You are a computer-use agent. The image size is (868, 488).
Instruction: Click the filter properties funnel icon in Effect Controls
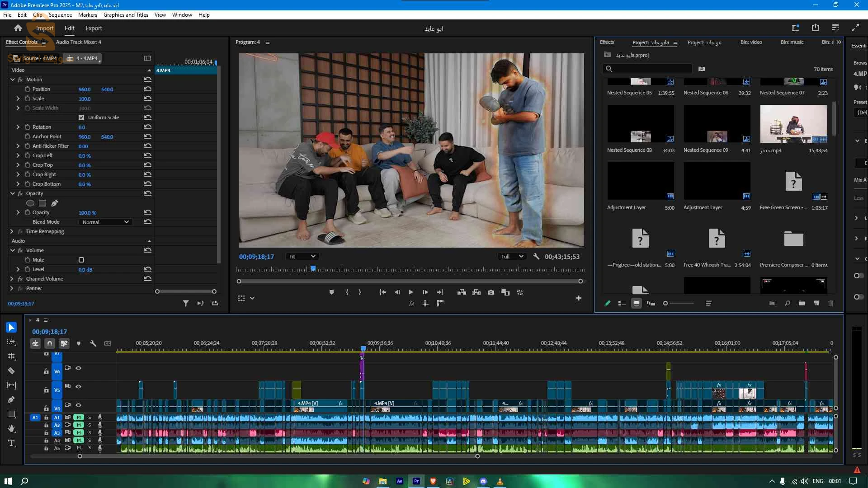coord(186,303)
